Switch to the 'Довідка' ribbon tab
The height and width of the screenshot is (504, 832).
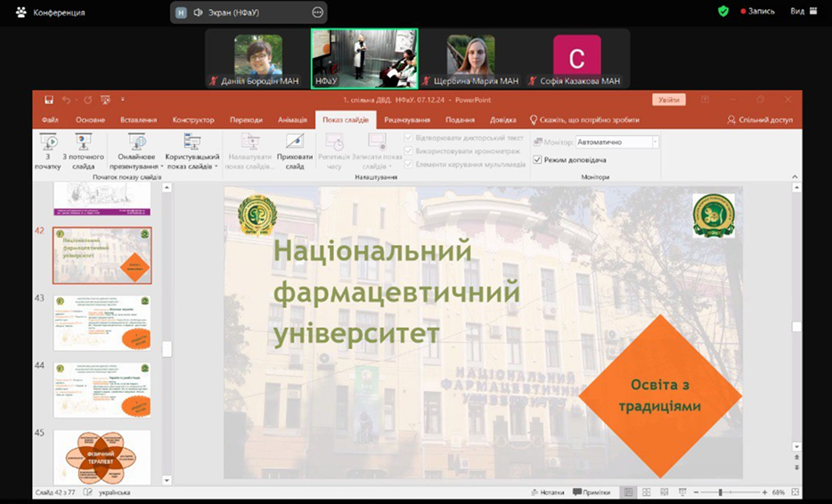503,120
